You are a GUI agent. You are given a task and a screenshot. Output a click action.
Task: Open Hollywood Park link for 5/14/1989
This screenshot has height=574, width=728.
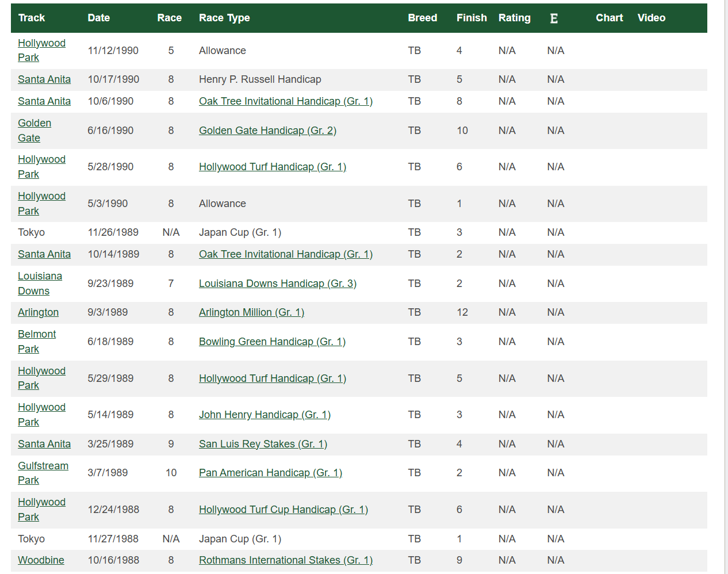point(41,415)
